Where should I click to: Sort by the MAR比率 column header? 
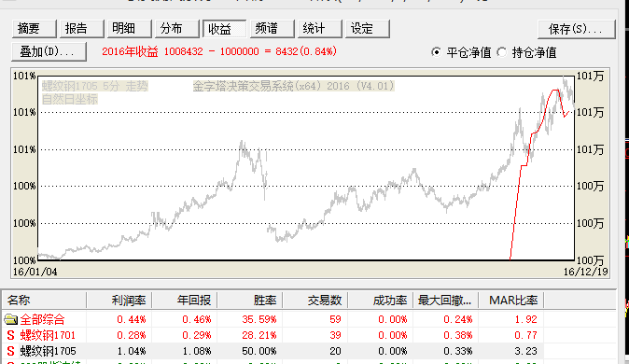click(x=511, y=301)
